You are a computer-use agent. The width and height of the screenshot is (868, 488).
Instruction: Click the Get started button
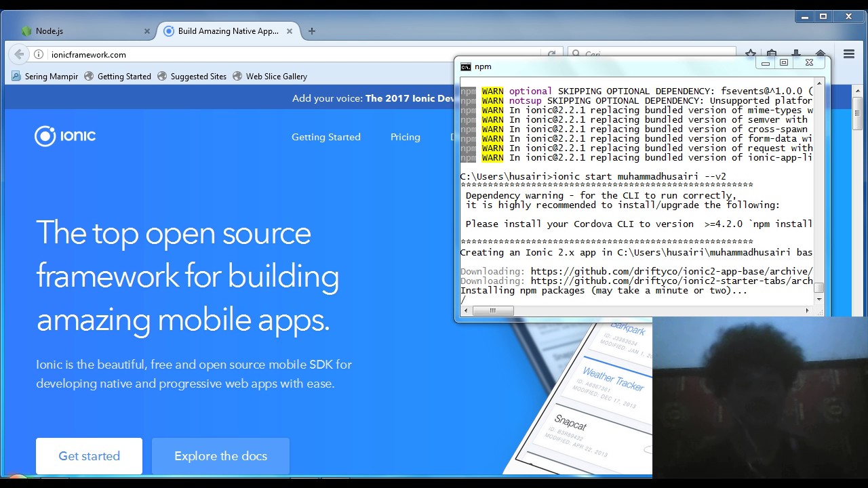pyautogui.click(x=89, y=456)
